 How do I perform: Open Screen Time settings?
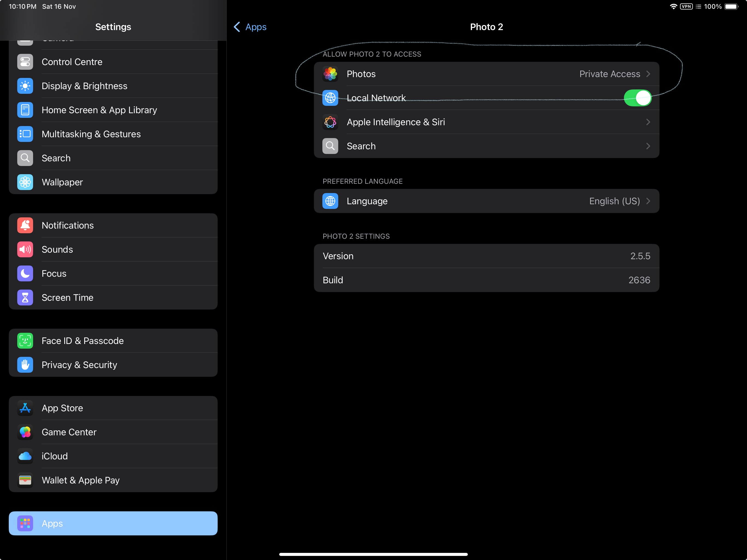click(113, 297)
